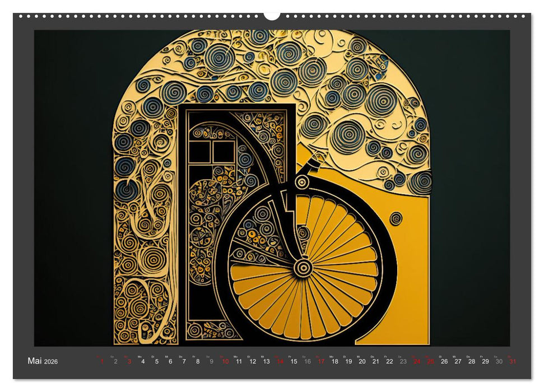The height and width of the screenshot is (392, 544).
Task: Pick date 10 in the date row
Action: [225, 362]
